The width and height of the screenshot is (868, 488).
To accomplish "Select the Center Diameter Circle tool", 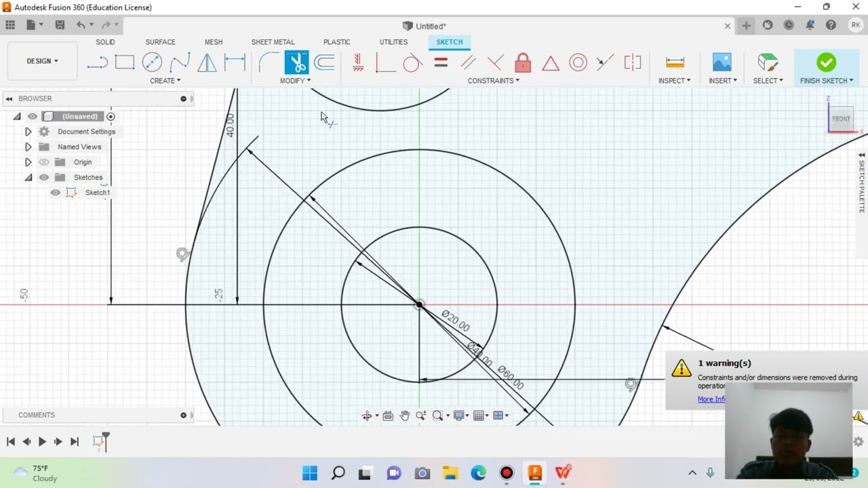I will tap(152, 63).
